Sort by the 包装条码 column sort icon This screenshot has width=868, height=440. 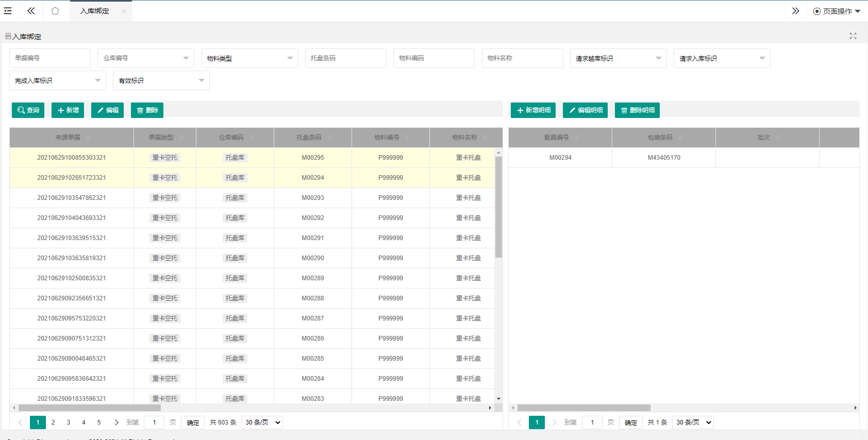680,138
